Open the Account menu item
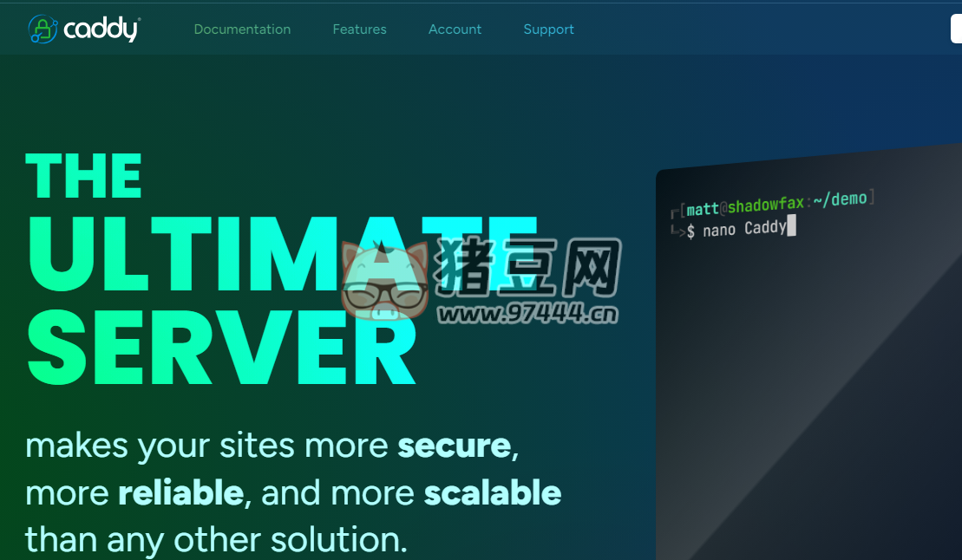 [455, 29]
